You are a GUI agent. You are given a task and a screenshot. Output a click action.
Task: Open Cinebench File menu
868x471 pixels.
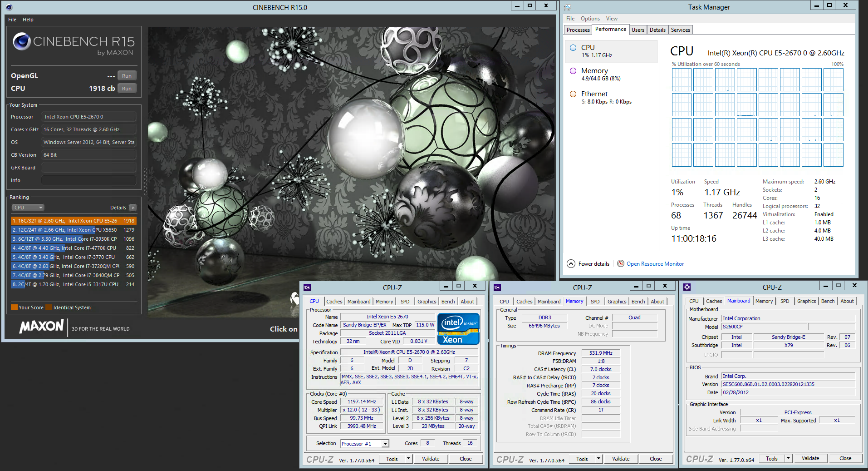[x=12, y=20]
